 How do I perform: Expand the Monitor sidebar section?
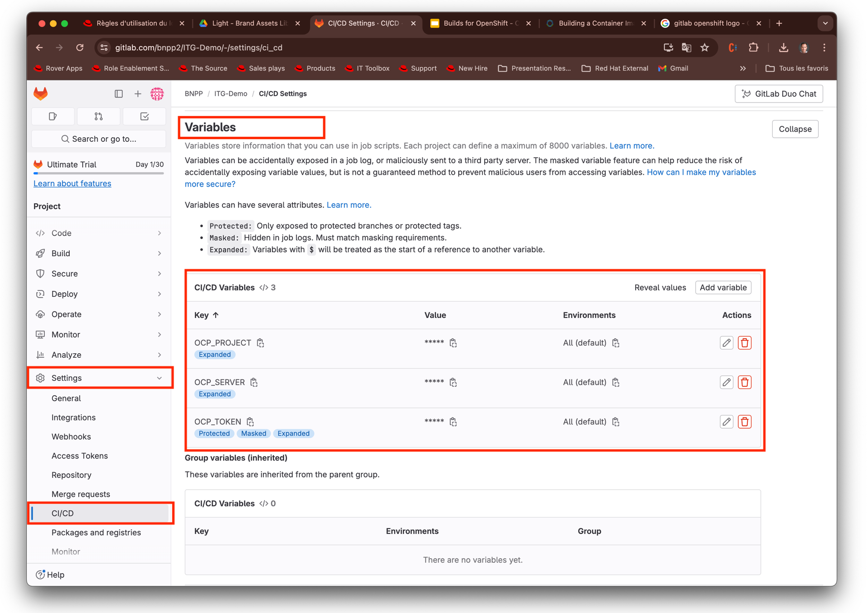tap(99, 335)
